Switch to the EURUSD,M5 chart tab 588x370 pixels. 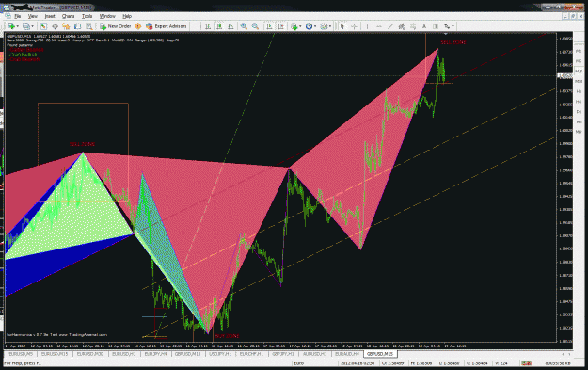(21, 354)
